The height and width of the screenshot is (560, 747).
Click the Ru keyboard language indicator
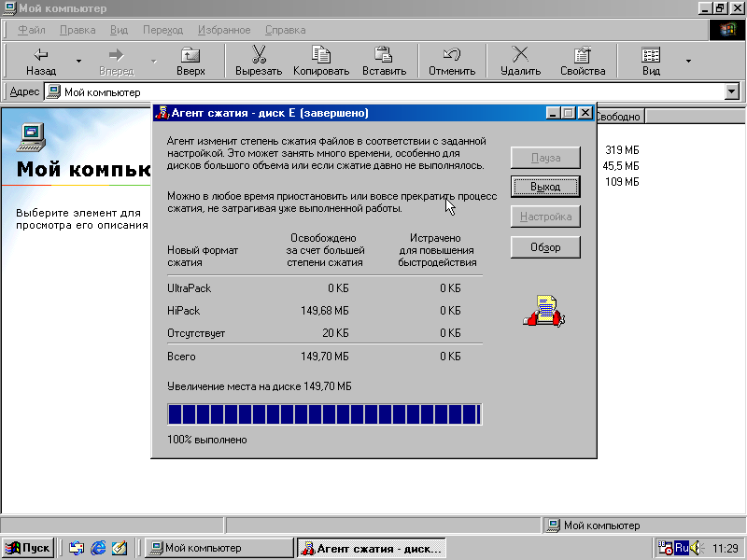tap(681, 548)
